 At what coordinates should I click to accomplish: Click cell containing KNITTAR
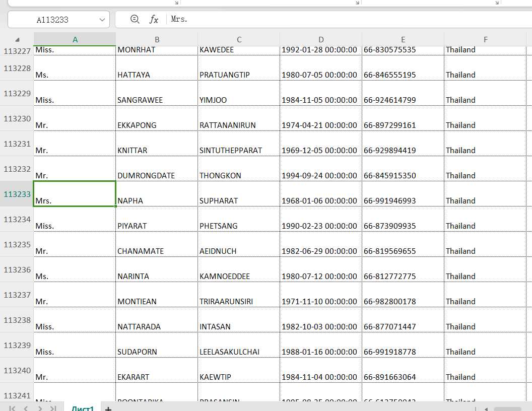157,144
